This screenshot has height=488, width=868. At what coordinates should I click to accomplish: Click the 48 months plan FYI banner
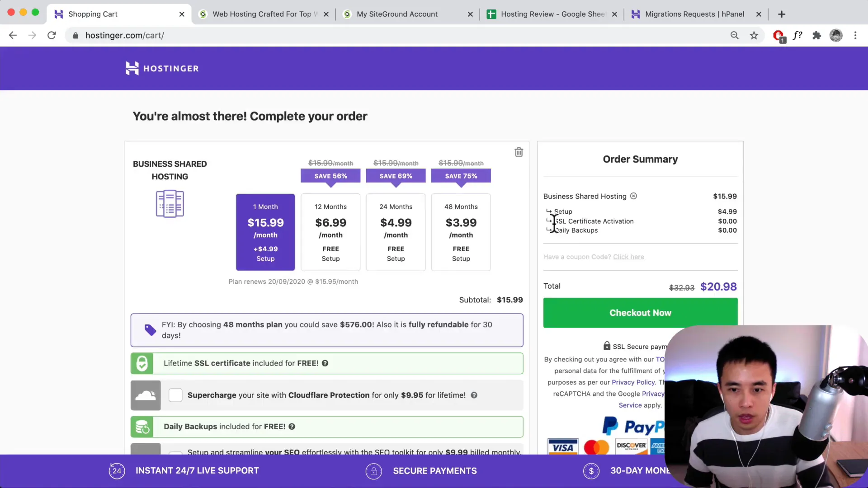point(327,330)
